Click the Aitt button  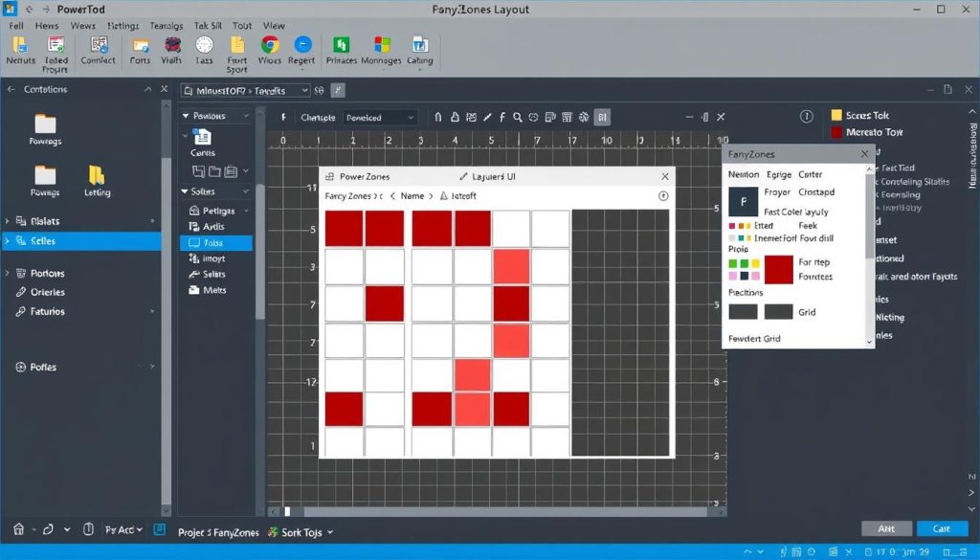pos(886,528)
